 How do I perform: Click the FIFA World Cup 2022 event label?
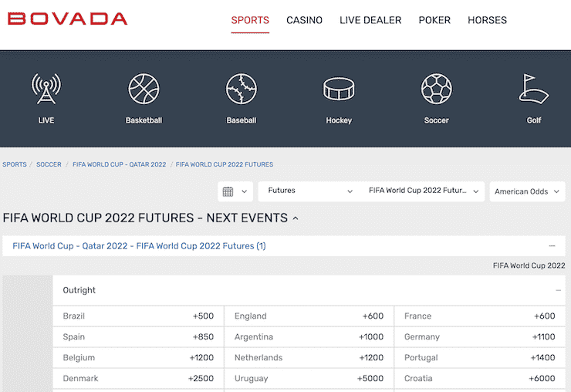529,265
